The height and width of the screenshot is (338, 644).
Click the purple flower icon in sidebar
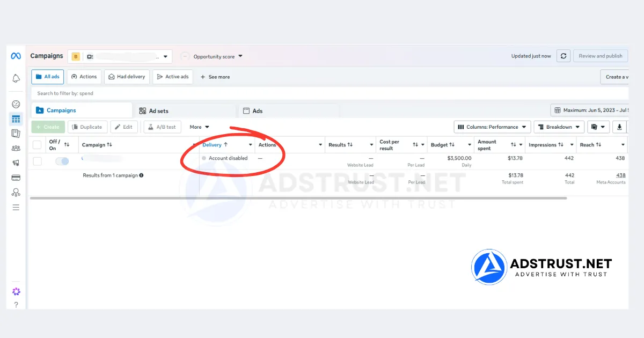(16, 292)
